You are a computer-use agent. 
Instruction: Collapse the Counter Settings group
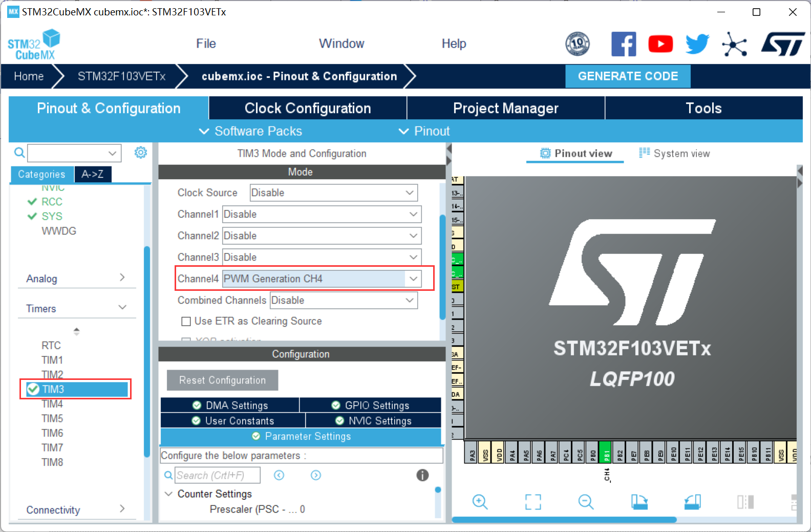click(x=168, y=494)
